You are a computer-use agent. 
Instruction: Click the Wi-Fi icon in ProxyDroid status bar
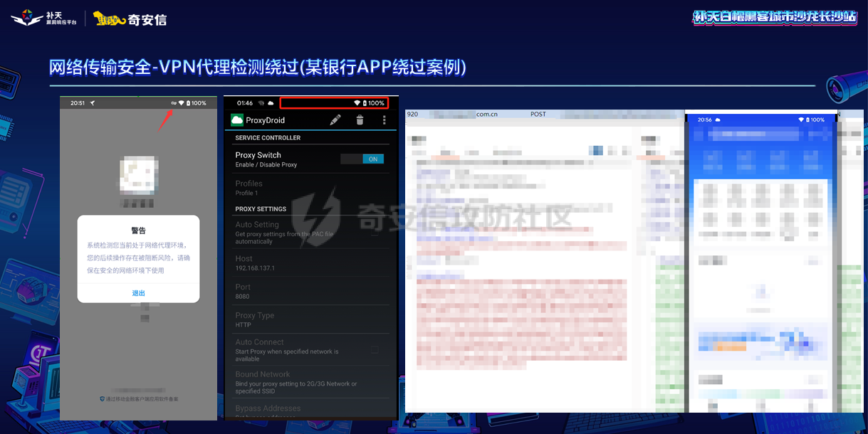pos(357,102)
